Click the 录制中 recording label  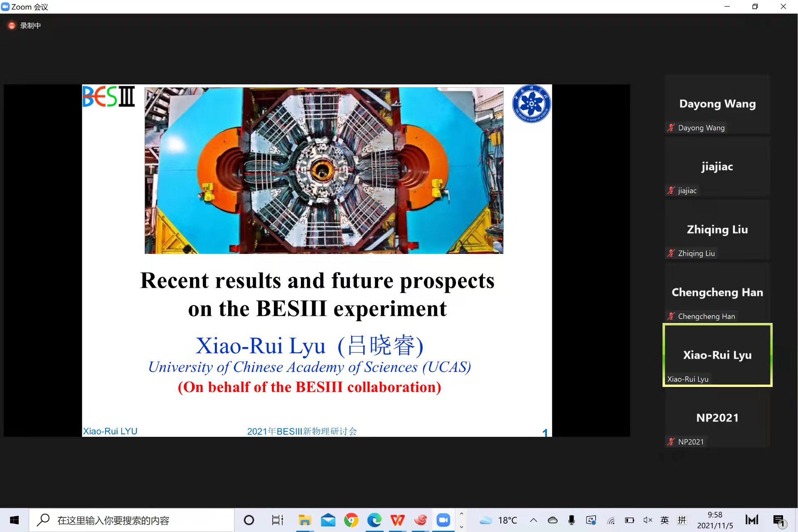click(x=30, y=26)
